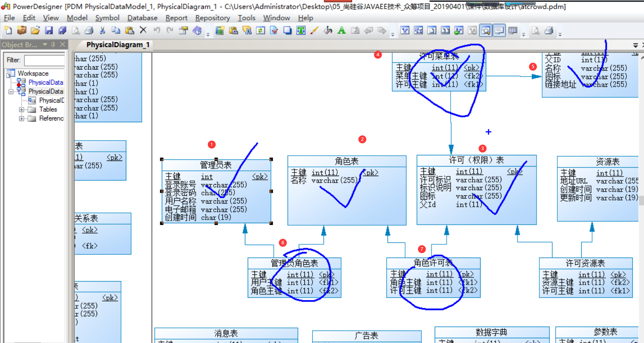Click the Print Preview icon beside Save All
This screenshot has width=644, height=343.
(76, 30)
